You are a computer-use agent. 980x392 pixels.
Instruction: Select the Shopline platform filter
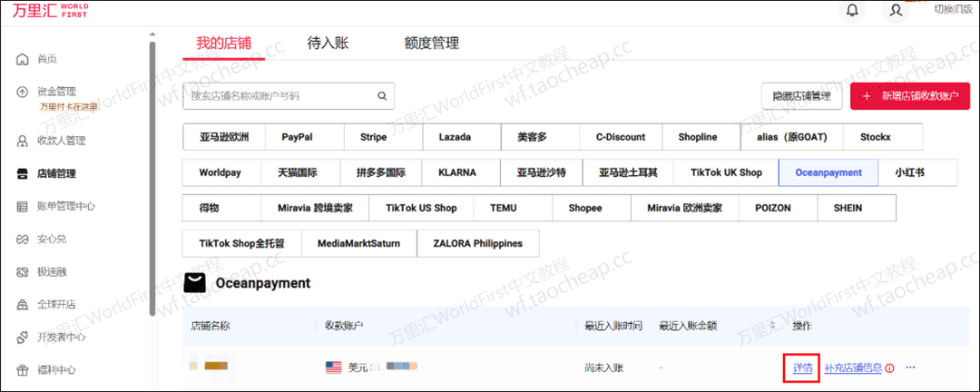(701, 137)
